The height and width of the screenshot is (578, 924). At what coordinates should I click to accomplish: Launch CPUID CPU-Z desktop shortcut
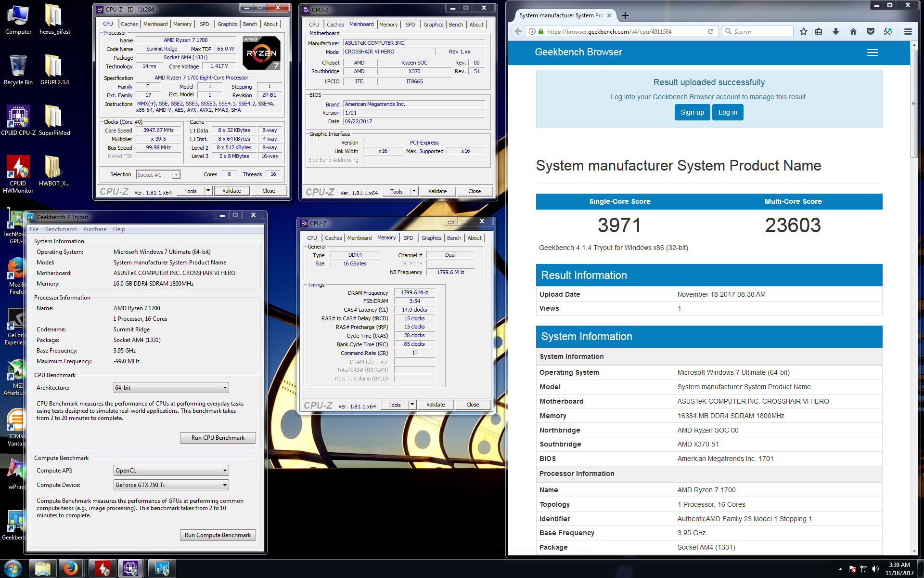[18, 120]
